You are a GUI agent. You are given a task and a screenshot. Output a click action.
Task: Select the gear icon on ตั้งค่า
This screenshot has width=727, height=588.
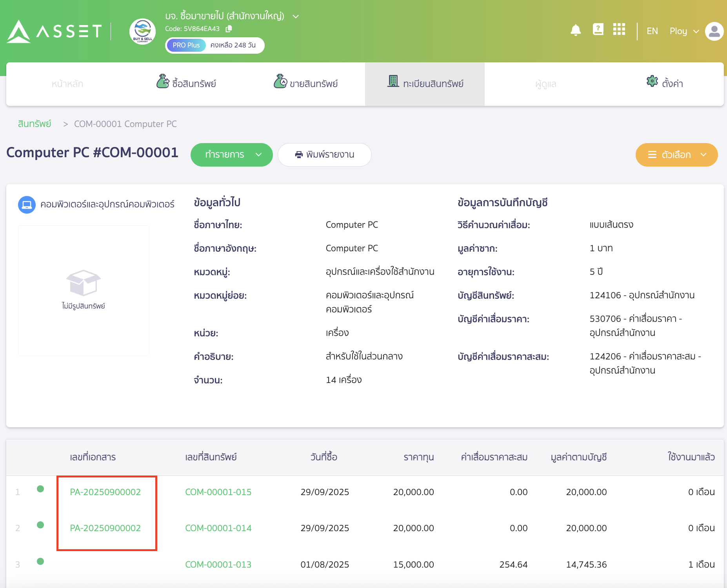pyautogui.click(x=652, y=81)
